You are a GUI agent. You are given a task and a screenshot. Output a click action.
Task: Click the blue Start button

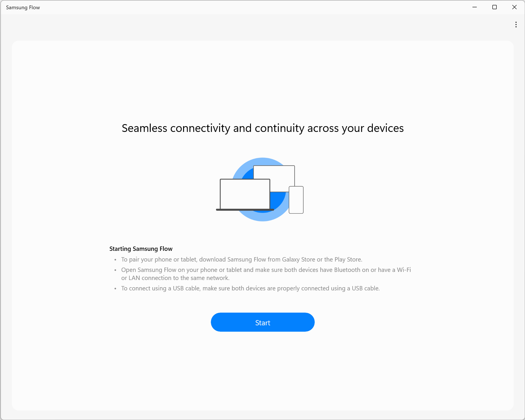tap(262, 322)
